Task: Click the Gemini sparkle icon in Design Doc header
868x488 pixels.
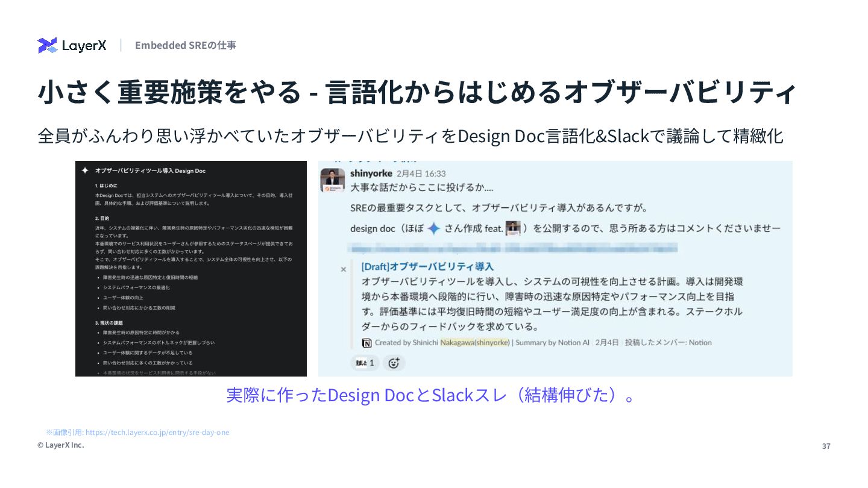Action: (x=85, y=171)
